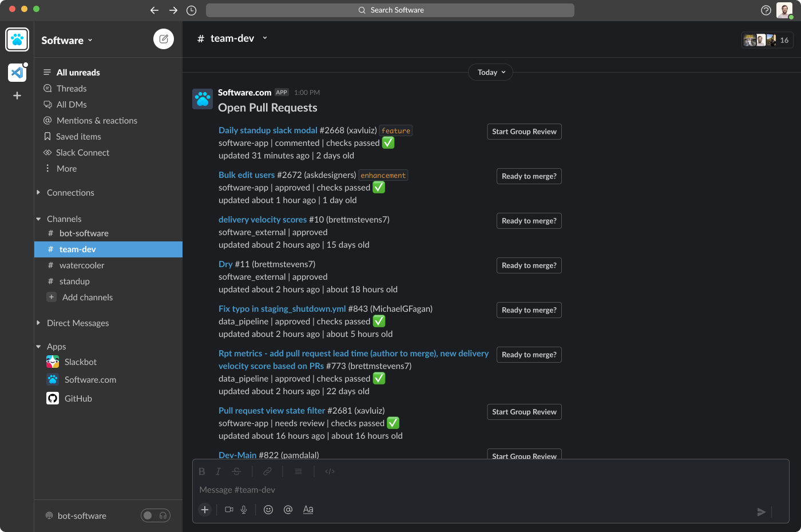Switch to the VS Code workspace icon

point(17,73)
